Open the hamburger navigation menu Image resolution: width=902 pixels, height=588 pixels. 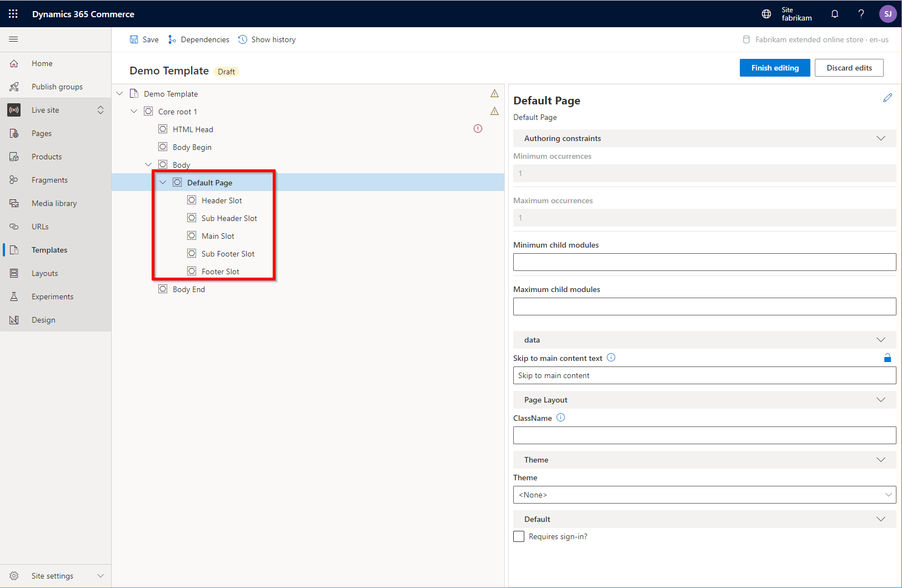point(13,39)
